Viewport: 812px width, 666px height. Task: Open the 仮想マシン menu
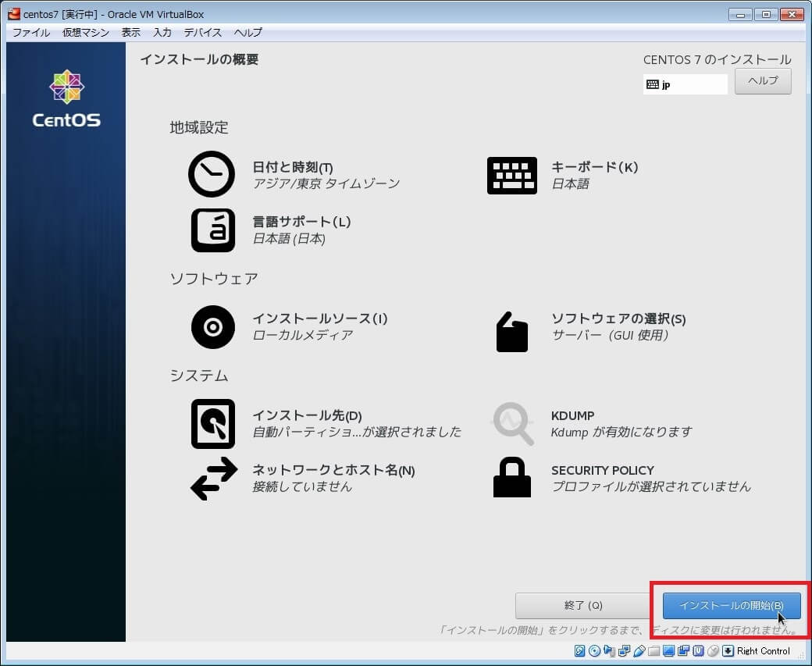(x=86, y=33)
